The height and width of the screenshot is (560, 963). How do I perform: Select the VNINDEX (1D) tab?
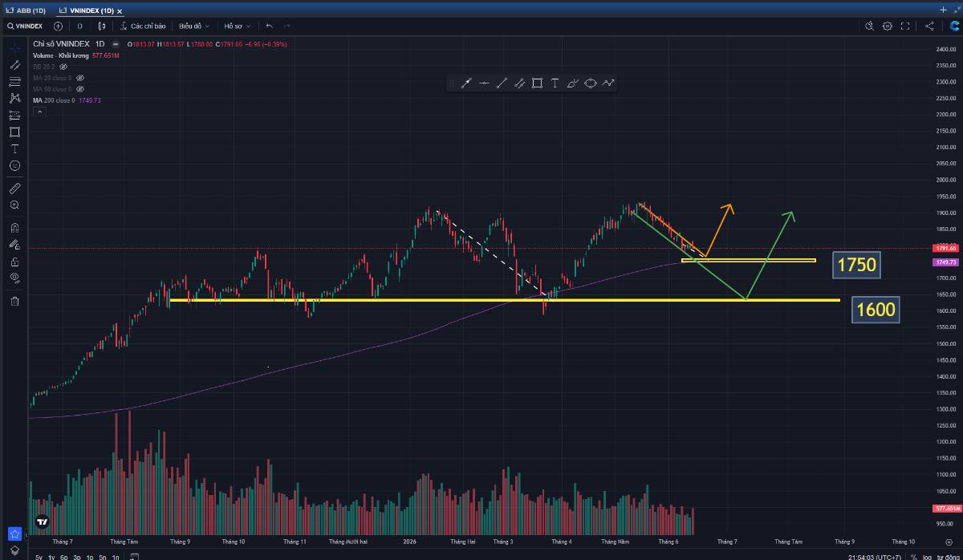pyautogui.click(x=87, y=10)
